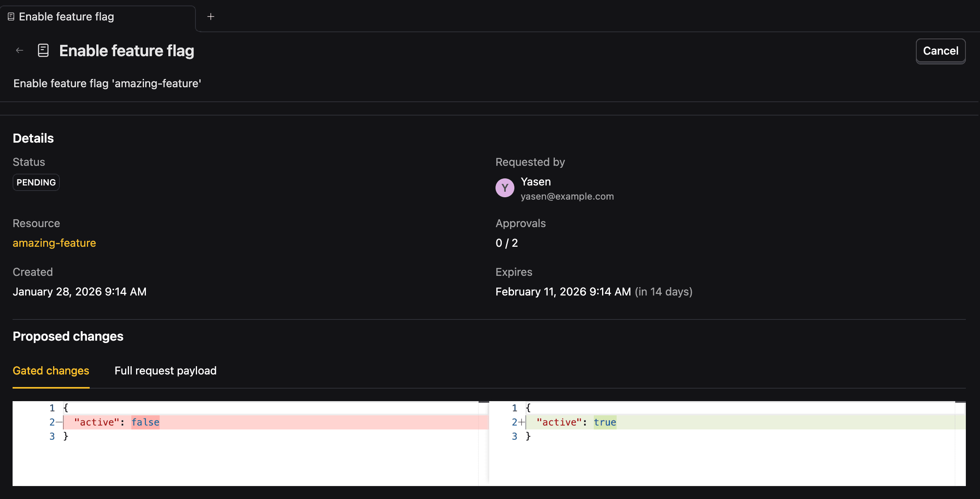
Task: Click line number 1 in the right diff pane
Action: (514, 408)
